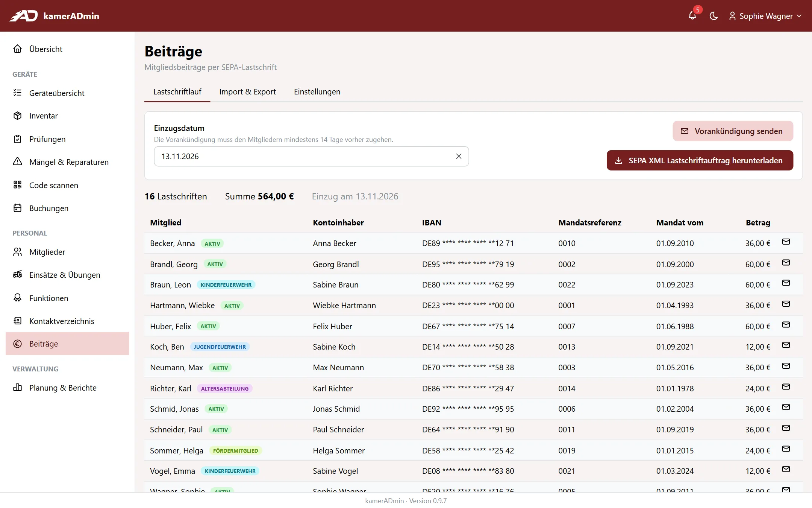Expand the Sophie Wagner user menu
Viewport: 812px width, 508px height.
(x=765, y=16)
